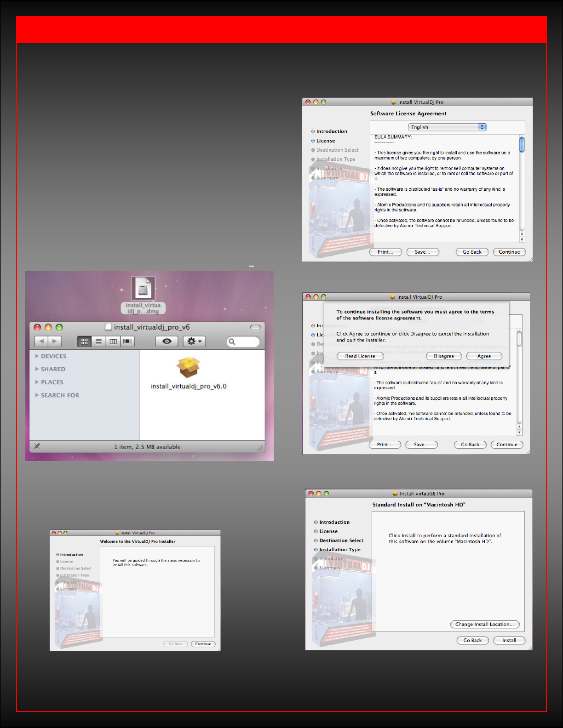Click the Install button
The image size is (563, 728).
click(x=509, y=640)
